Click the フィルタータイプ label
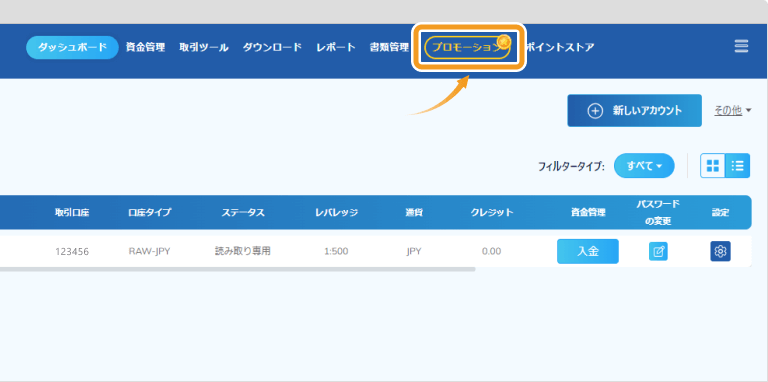This screenshot has height=382, width=768. 571,167
